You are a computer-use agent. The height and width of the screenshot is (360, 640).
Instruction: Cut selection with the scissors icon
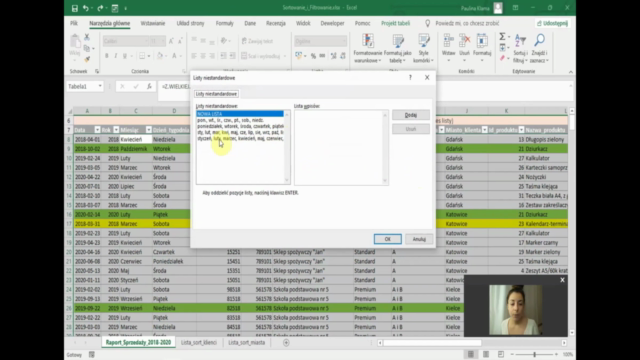(x=87, y=37)
